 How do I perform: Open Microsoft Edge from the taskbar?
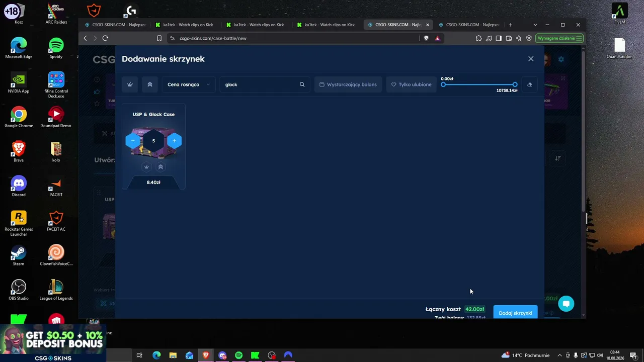[x=156, y=355]
